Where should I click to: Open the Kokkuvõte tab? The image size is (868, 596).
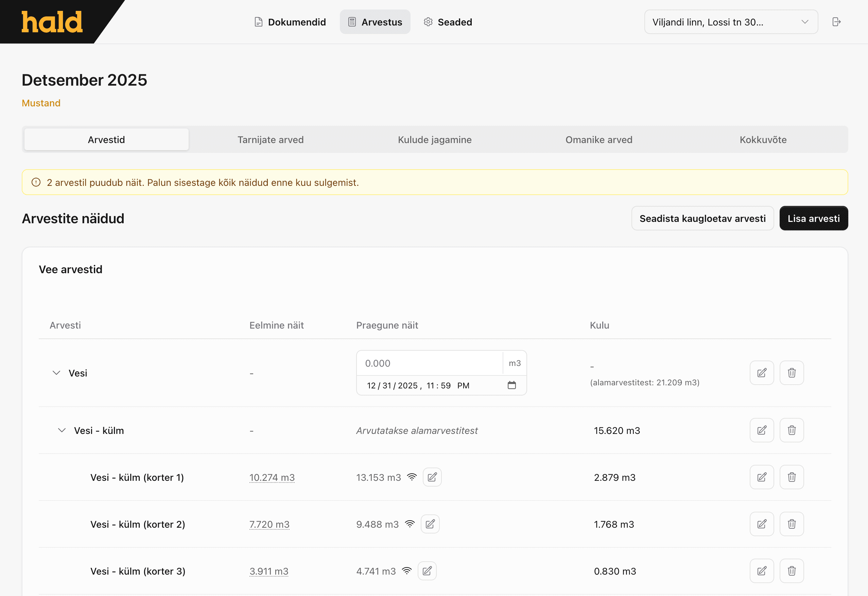[763, 140]
